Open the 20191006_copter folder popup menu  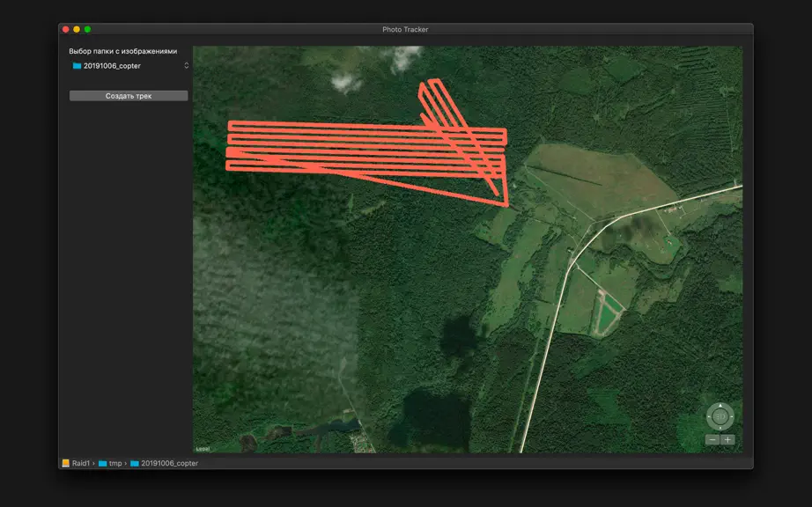pyautogui.click(x=129, y=66)
